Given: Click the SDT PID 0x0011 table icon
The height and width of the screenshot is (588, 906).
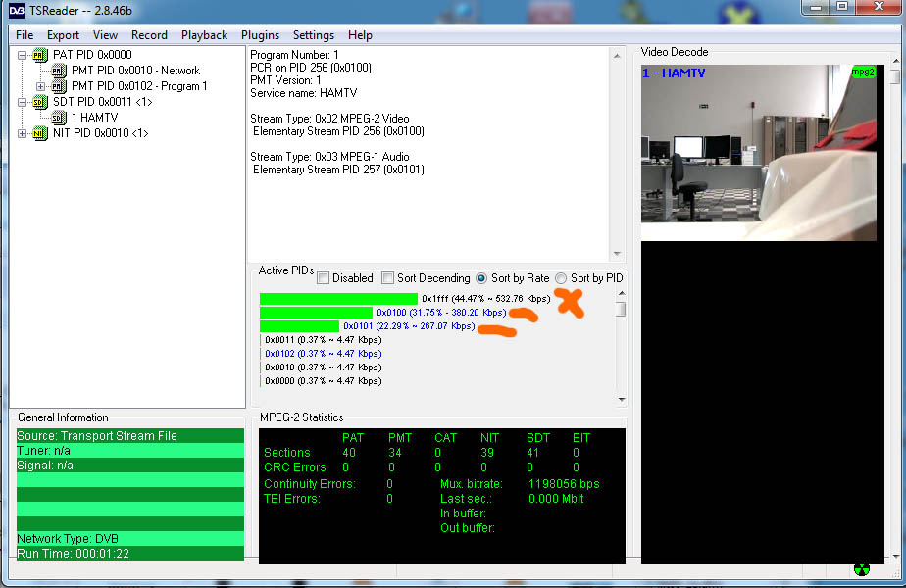Looking at the screenshot, I should point(39,102).
